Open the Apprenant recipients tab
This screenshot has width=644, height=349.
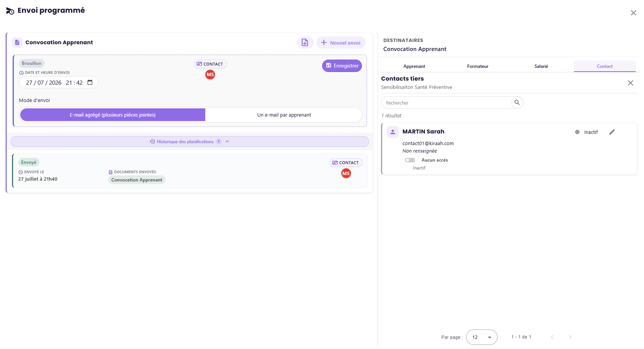414,66
